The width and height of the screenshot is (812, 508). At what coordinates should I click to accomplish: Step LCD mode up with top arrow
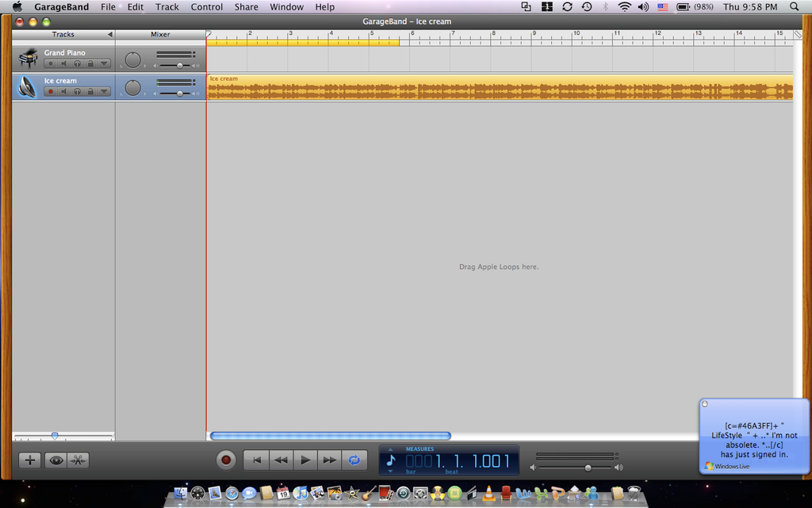[390, 449]
